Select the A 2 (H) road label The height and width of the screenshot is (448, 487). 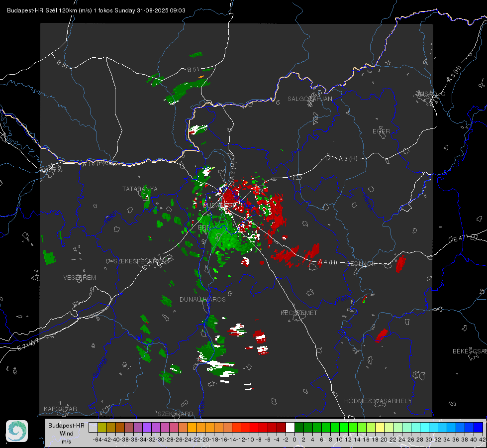(233, 171)
